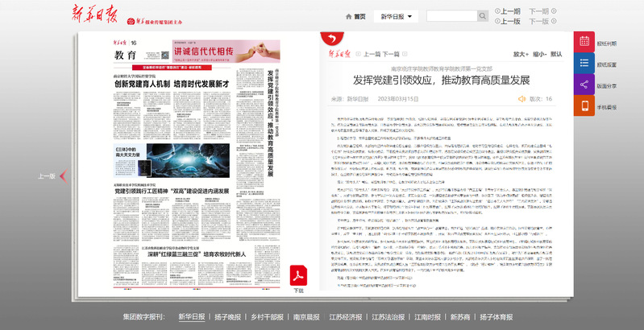Image resolution: width=644 pixels, height=330 pixels.
Task: Open 新苏商 in footer list
Action: (x=460, y=317)
